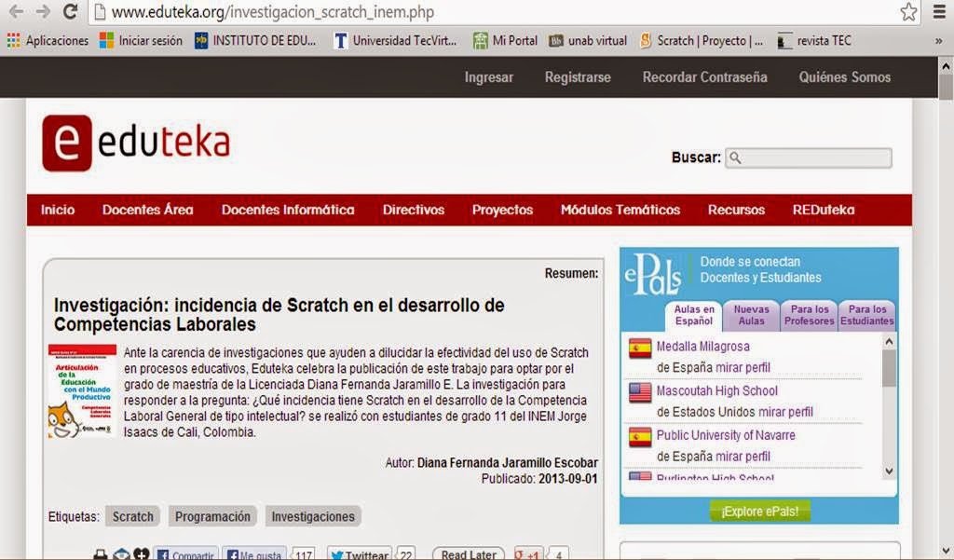Click mirar perfil for Public University of Navarre
This screenshot has height=560, width=954.
tap(743, 457)
